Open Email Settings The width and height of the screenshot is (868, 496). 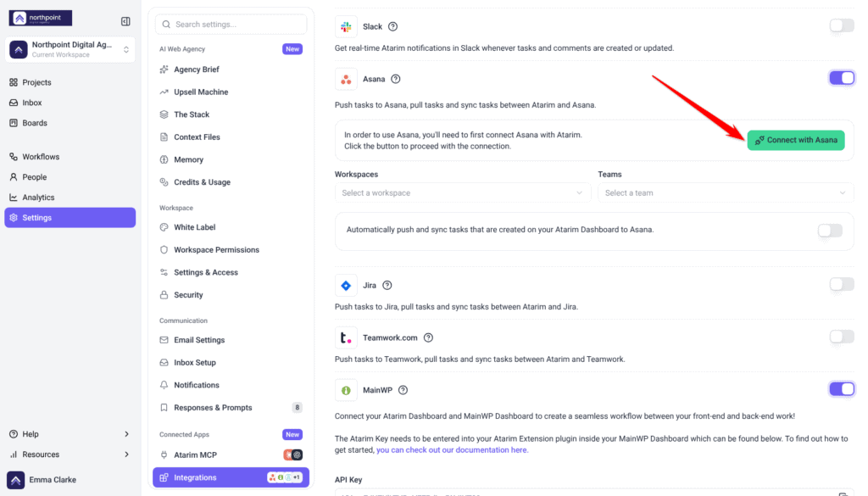tap(231, 340)
